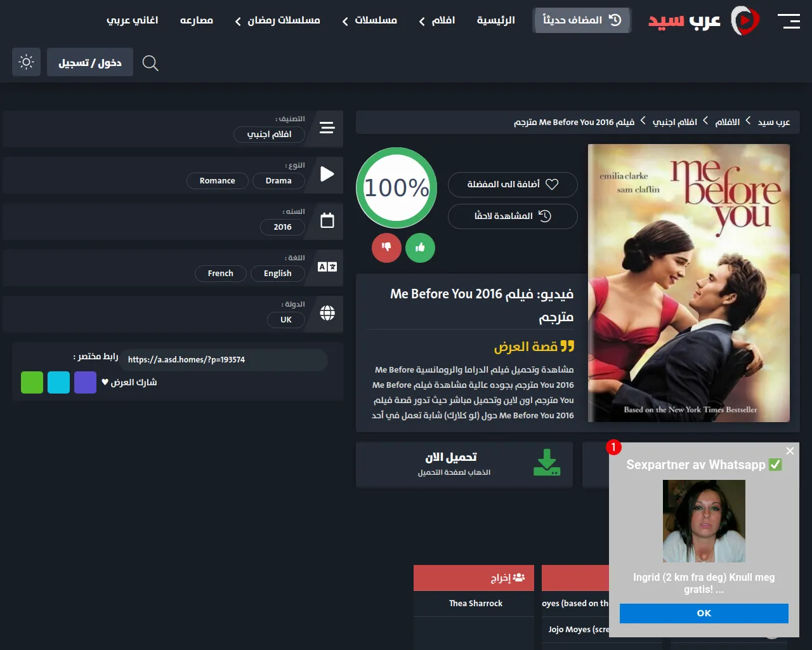This screenshot has width=812, height=650.
Task: Click the short link URL field
Action: 224,360
